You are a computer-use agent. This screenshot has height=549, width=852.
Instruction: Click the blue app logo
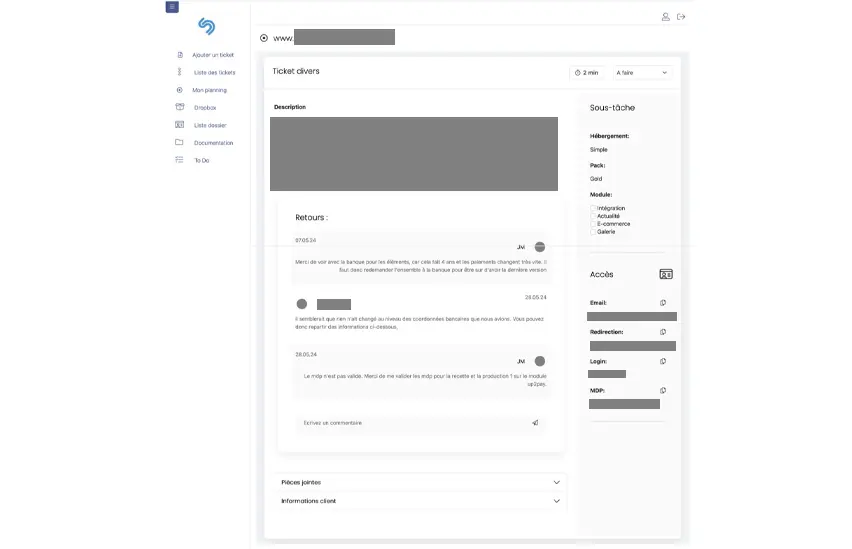(x=206, y=26)
